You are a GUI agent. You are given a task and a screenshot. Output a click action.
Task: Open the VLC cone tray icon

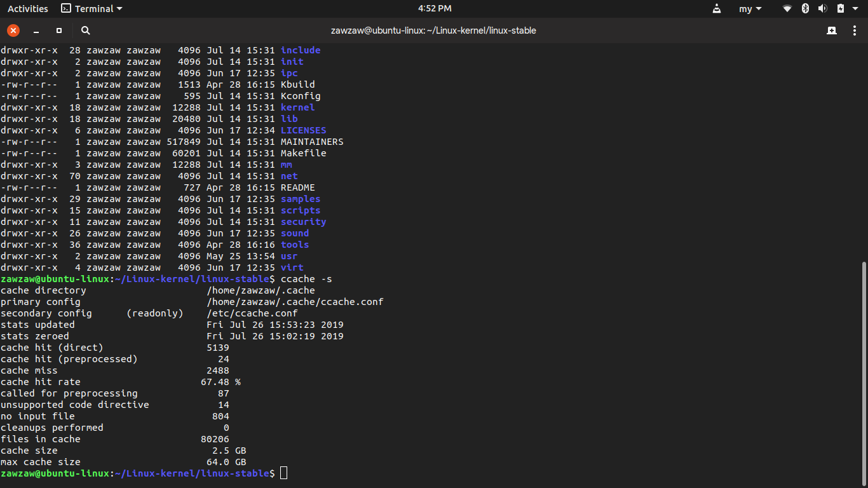717,9
